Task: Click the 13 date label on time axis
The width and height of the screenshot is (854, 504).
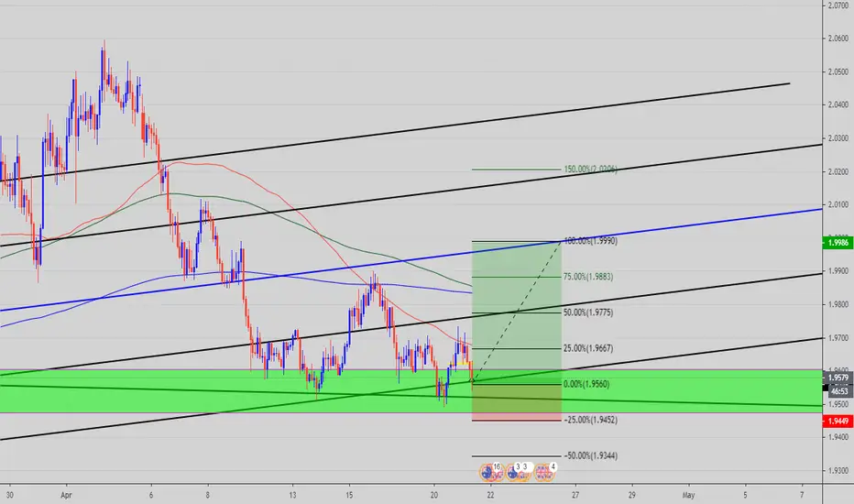Action: [293, 495]
